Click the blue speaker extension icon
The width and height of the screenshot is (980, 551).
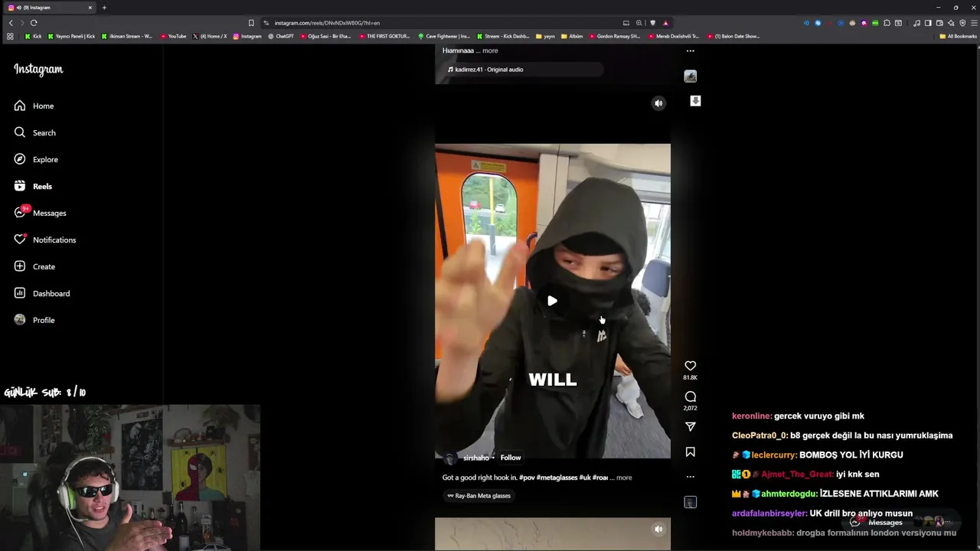[x=806, y=23]
